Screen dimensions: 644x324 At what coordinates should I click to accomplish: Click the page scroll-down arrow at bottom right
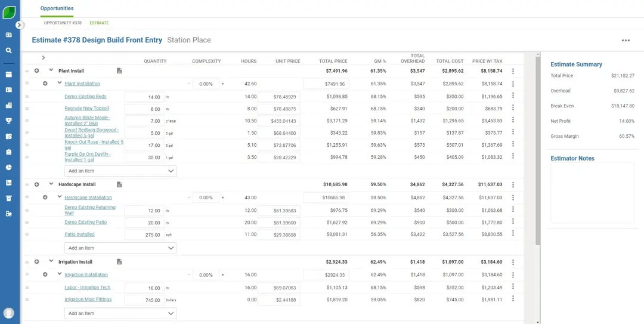tap(538, 322)
